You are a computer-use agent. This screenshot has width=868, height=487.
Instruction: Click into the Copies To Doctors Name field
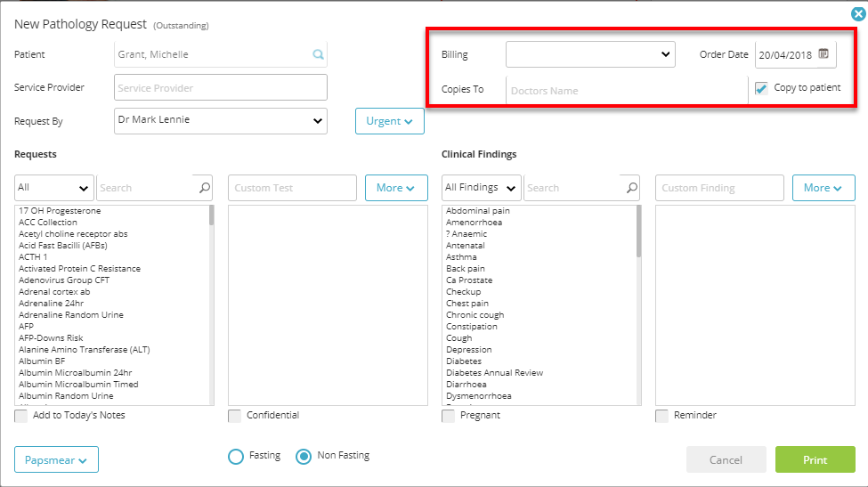click(627, 90)
